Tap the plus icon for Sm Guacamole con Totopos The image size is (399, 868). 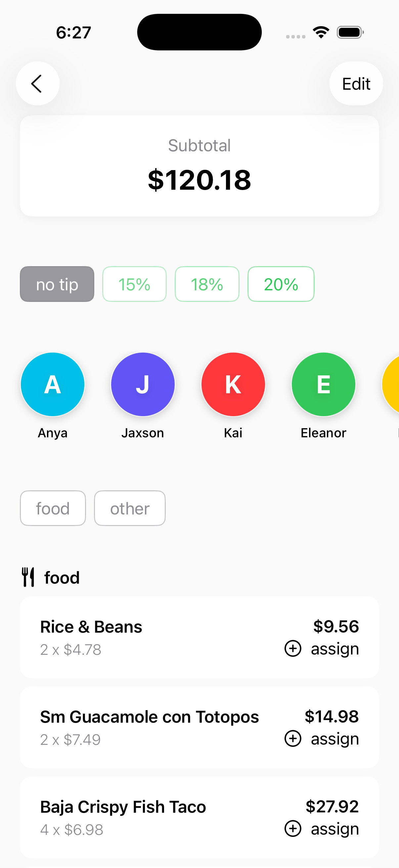click(x=292, y=739)
